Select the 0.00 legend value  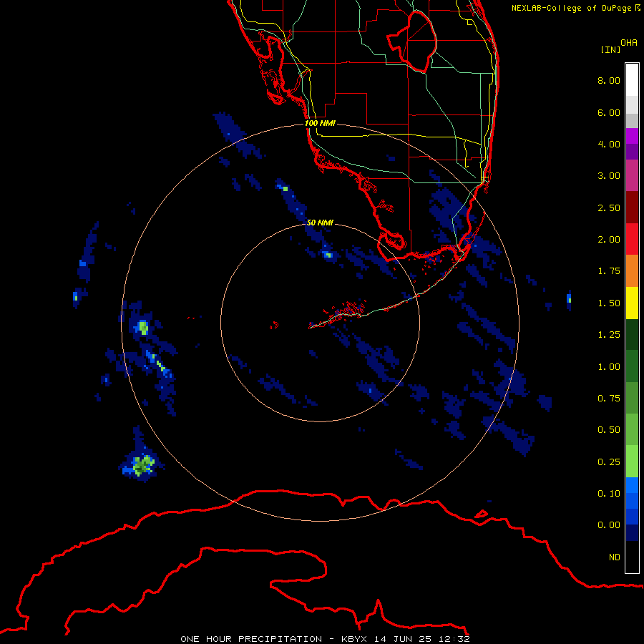[609, 525]
